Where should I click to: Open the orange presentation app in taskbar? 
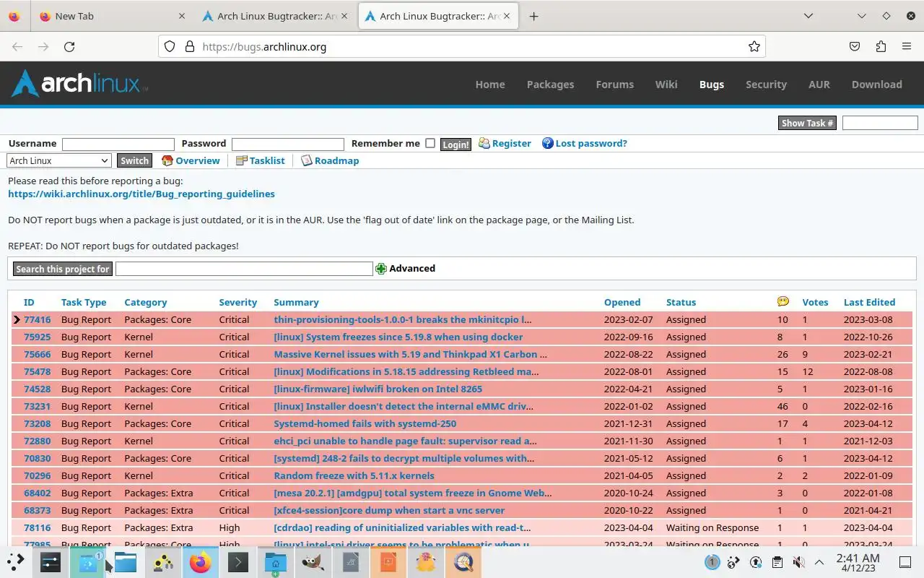coord(388,561)
